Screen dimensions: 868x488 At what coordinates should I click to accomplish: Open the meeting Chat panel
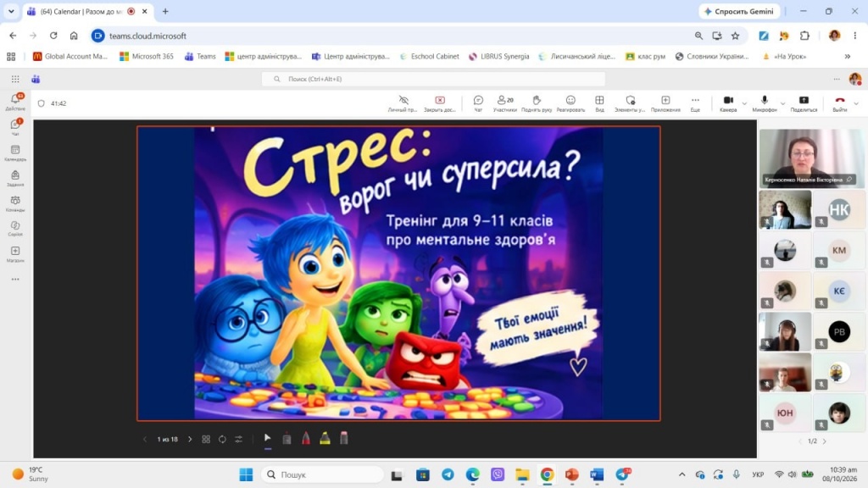point(478,103)
